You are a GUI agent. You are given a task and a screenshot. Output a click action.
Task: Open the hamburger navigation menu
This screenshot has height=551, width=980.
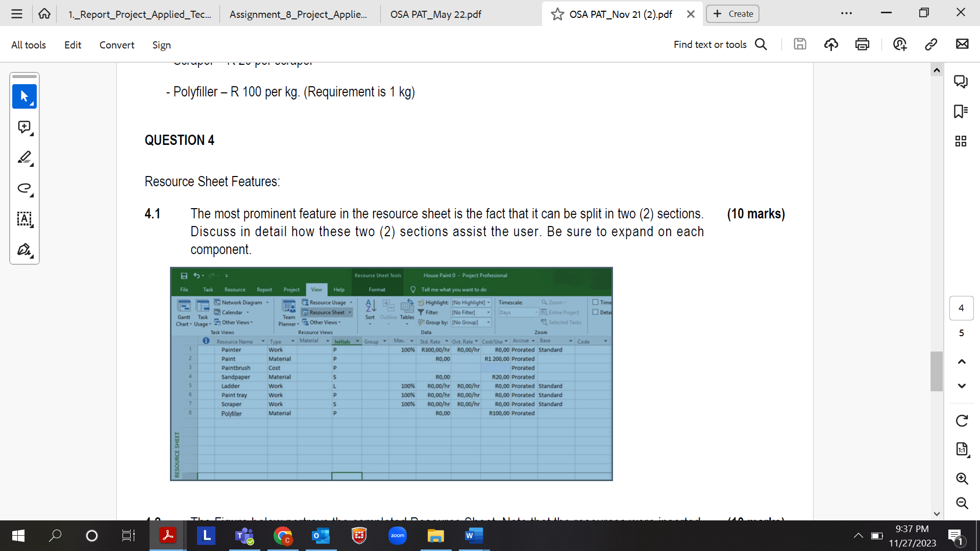16,14
